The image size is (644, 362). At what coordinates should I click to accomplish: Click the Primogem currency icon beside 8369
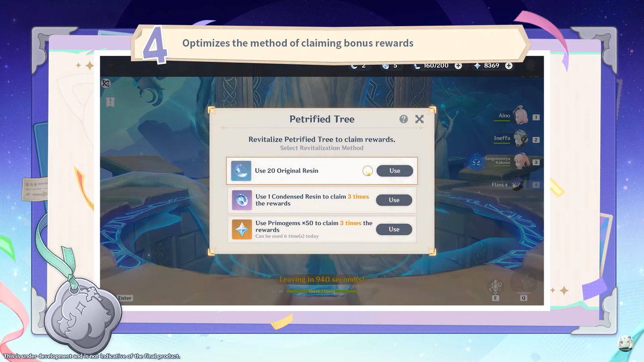477,66
